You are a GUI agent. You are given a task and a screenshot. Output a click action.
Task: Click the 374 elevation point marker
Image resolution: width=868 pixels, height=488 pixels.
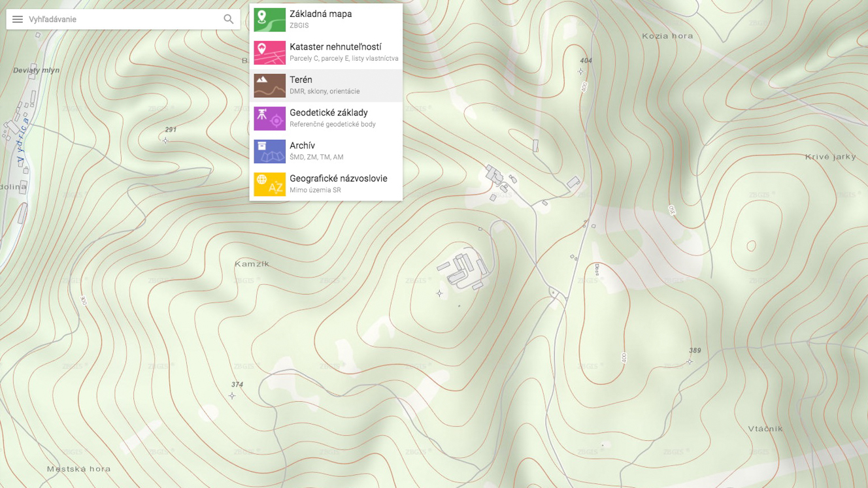point(232,396)
